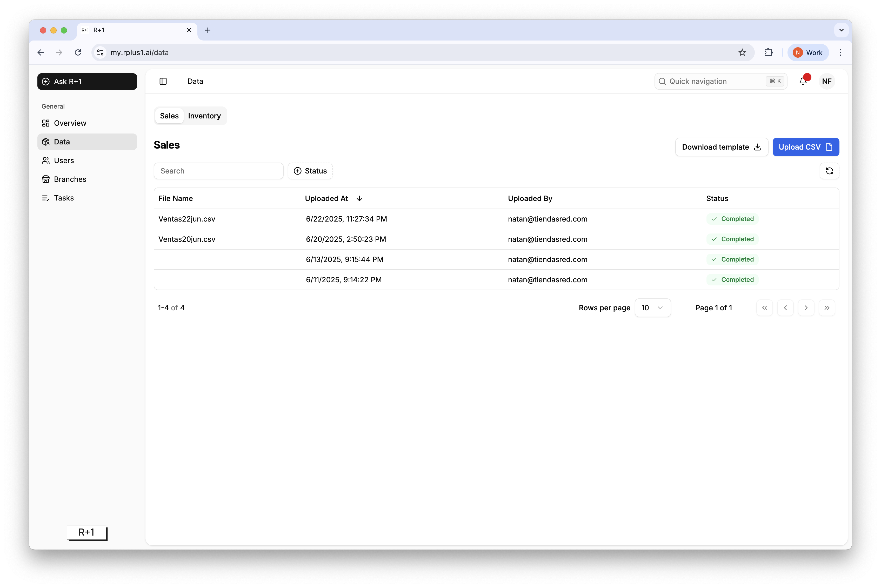Sort by Uploaded At column
The height and width of the screenshot is (588, 881).
click(333, 198)
